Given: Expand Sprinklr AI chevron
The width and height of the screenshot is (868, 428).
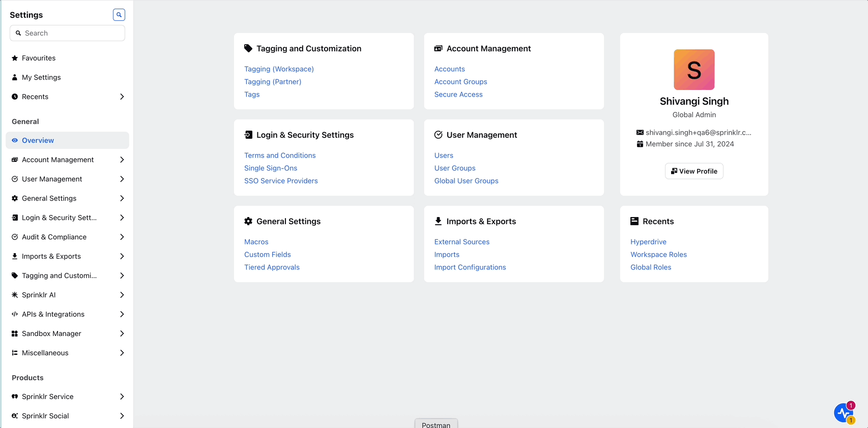Looking at the screenshot, I should pos(122,295).
